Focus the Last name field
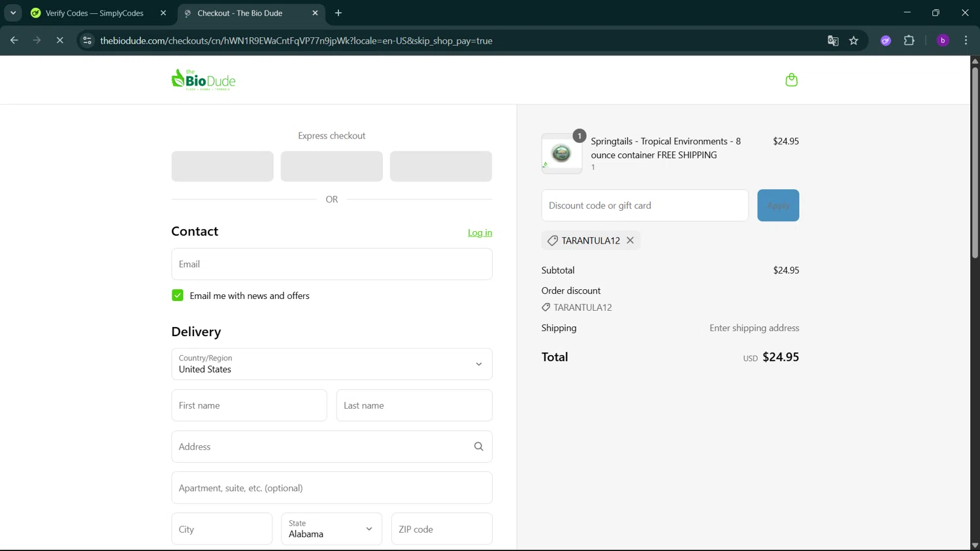980x551 pixels. (414, 405)
